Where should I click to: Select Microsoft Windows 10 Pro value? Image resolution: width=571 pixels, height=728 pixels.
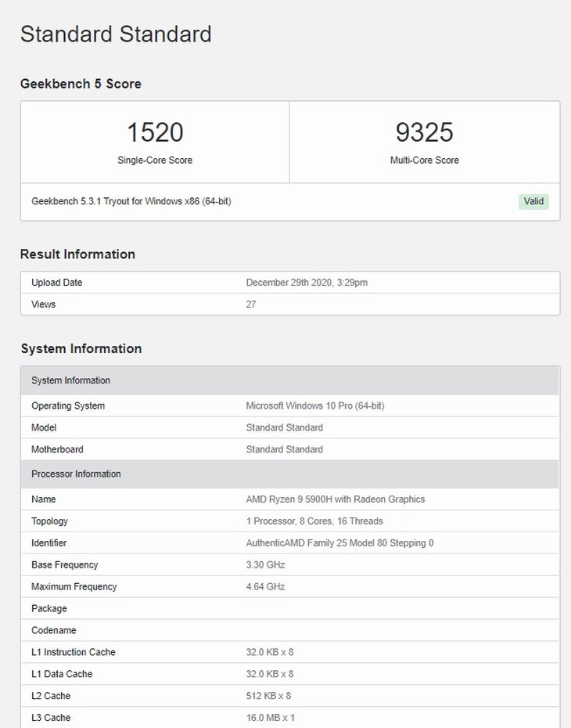[x=315, y=405]
